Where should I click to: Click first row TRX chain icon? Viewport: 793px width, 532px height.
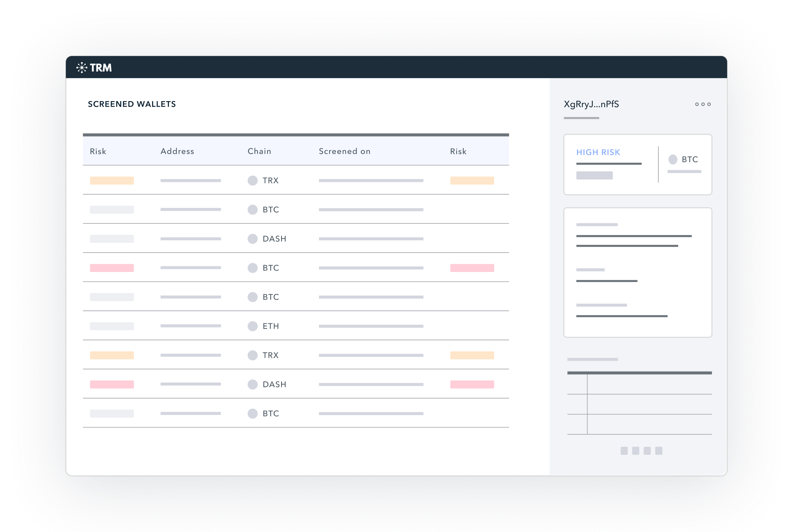253,181
